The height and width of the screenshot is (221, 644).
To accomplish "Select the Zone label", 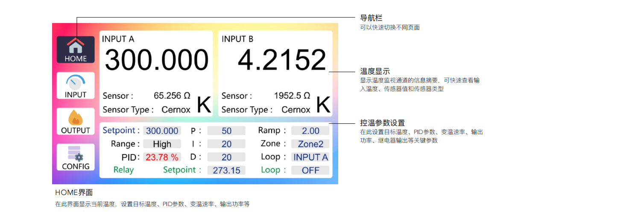I will click(x=273, y=143).
